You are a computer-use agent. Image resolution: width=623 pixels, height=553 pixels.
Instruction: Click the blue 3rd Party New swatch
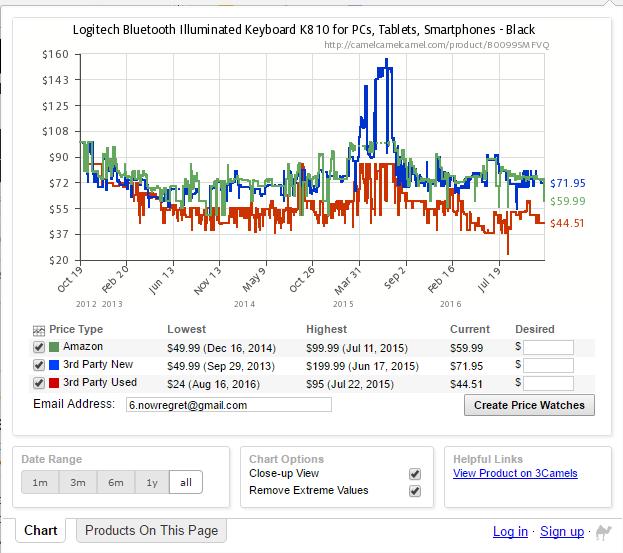coord(55,365)
